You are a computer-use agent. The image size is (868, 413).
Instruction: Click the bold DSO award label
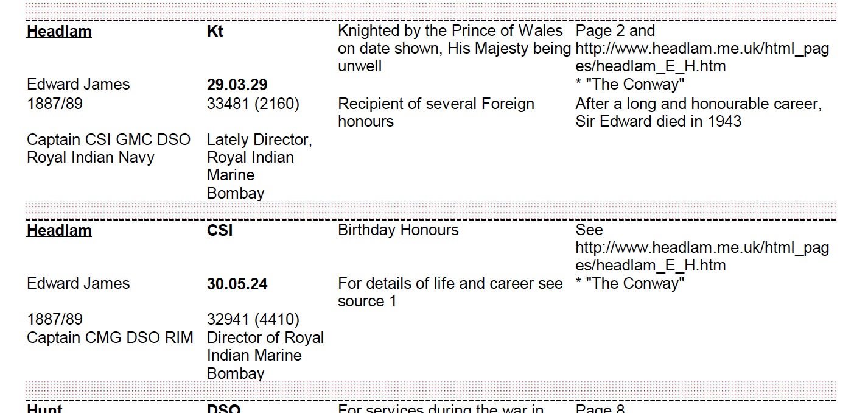click(223, 408)
